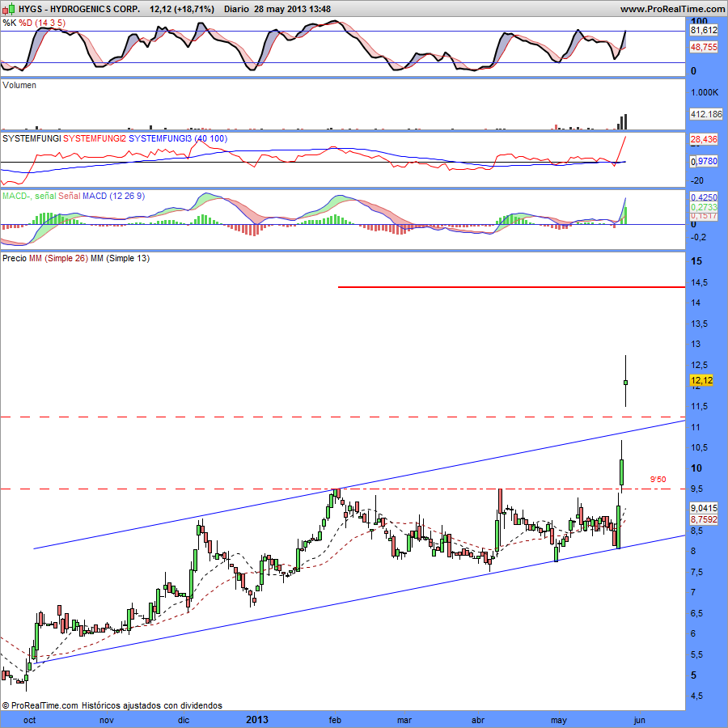
Task: Click the Precio label in price panel
Action: click(x=15, y=258)
